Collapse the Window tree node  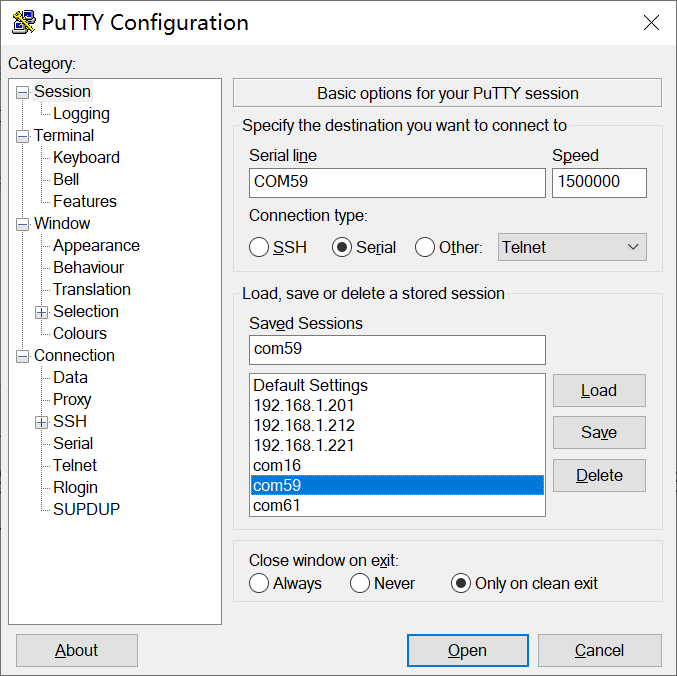pyautogui.click(x=22, y=224)
